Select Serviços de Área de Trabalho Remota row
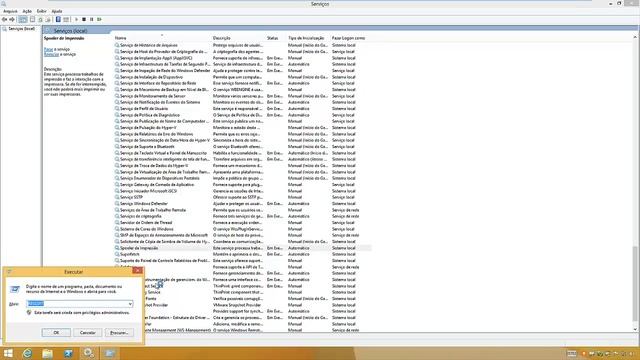This screenshot has width=640, height=360. (x=242, y=210)
